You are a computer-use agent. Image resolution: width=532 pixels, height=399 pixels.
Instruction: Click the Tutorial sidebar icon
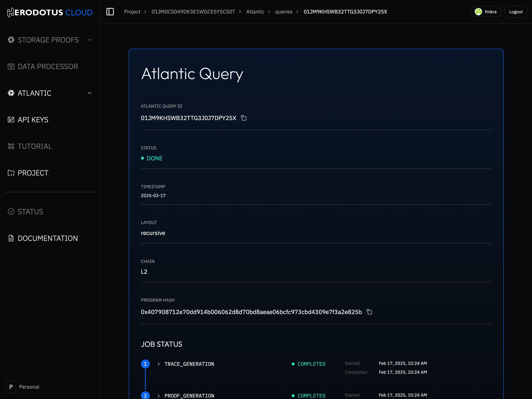[x=11, y=146]
